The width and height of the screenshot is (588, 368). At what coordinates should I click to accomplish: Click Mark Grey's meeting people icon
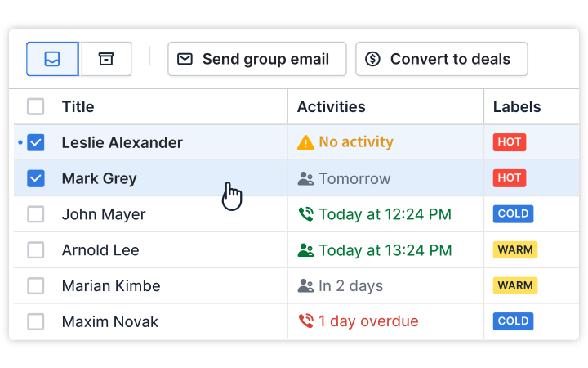pos(305,179)
